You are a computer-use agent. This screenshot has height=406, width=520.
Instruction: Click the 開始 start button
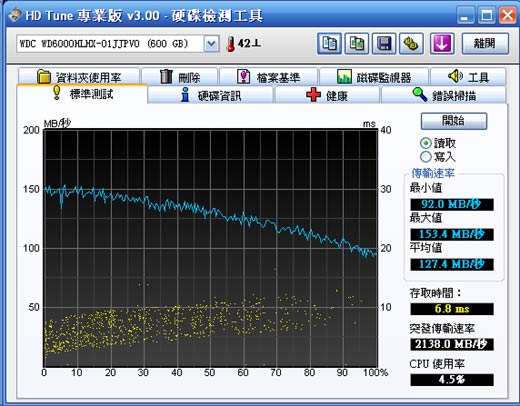pyautogui.click(x=454, y=121)
